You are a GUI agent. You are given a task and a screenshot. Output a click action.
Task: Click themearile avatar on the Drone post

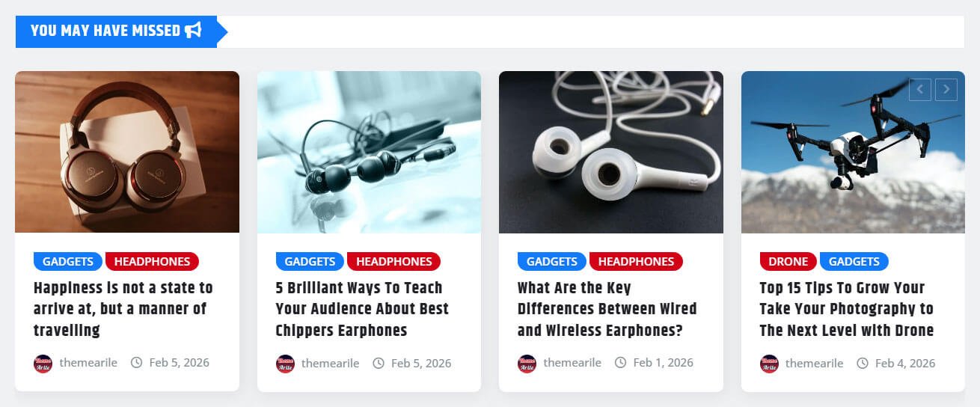[769, 364]
